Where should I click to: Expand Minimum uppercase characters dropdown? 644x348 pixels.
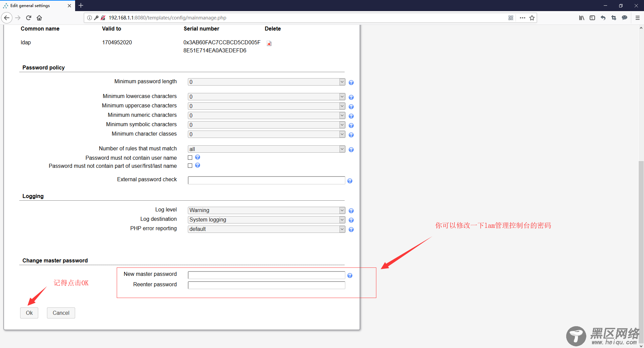point(266,106)
